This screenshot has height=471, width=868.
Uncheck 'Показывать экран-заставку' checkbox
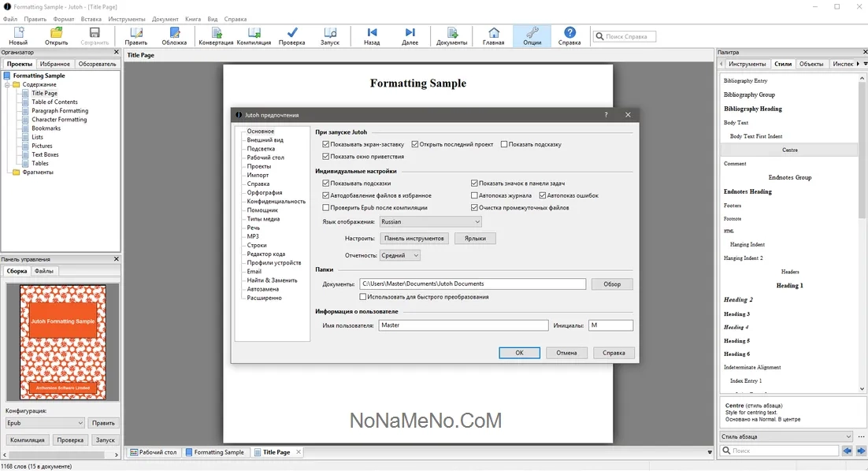pyautogui.click(x=326, y=145)
